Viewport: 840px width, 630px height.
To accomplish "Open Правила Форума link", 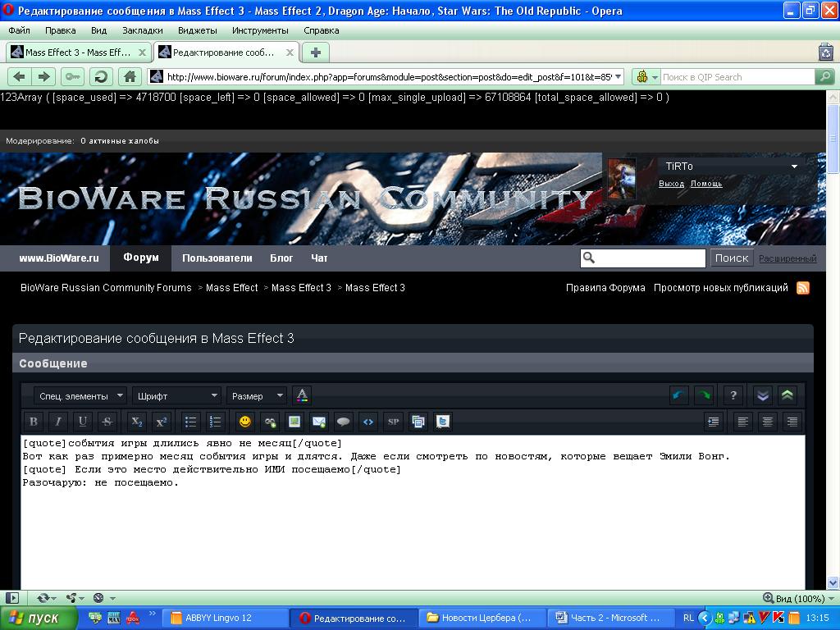I will (x=605, y=288).
